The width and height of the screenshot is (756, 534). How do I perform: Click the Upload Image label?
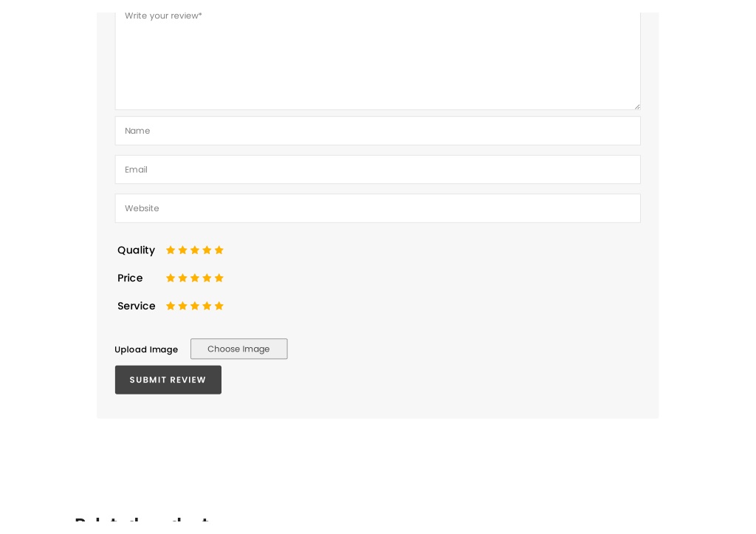point(146,349)
